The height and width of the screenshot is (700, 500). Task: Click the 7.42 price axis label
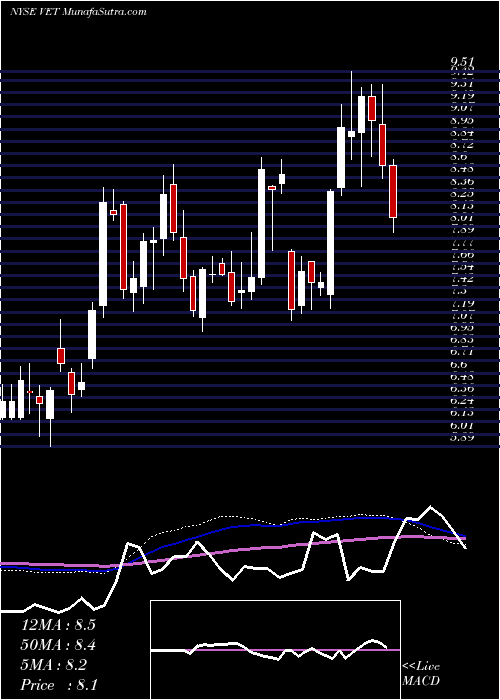pos(462,279)
